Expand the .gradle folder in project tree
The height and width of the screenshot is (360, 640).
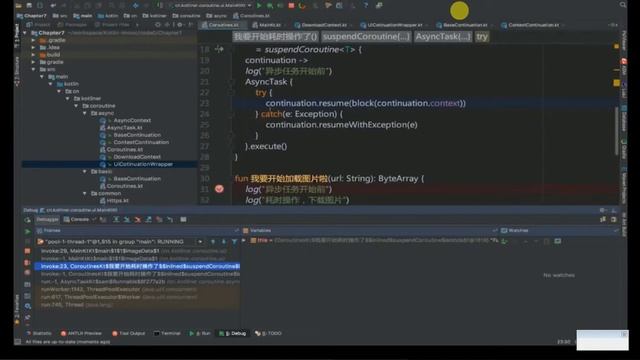33,40
